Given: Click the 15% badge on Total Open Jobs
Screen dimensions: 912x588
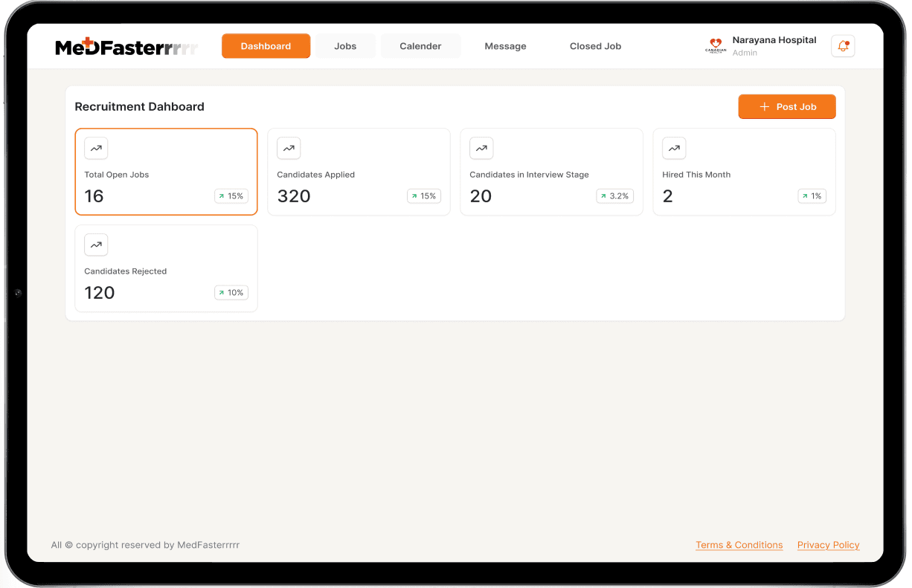Looking at the screenshot, I should coord(231,196).
